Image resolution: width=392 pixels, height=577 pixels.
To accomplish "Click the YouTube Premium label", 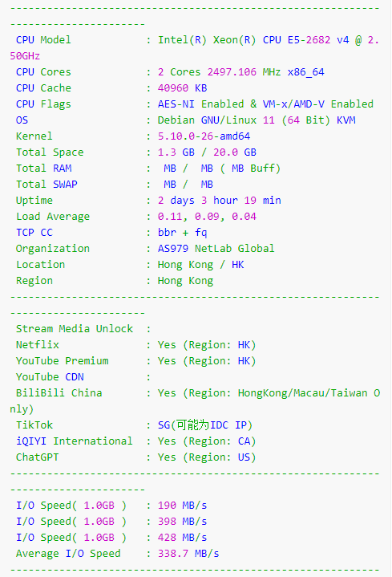I will click(63, 360).
